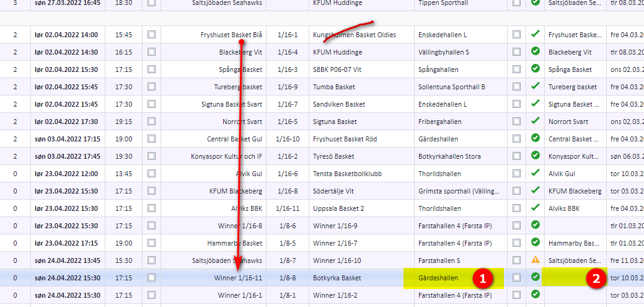This screenshot has height=307, width=644.
Task: Tick the checkbox after Grimsta sporthall
Action: [x=516, y=191]
